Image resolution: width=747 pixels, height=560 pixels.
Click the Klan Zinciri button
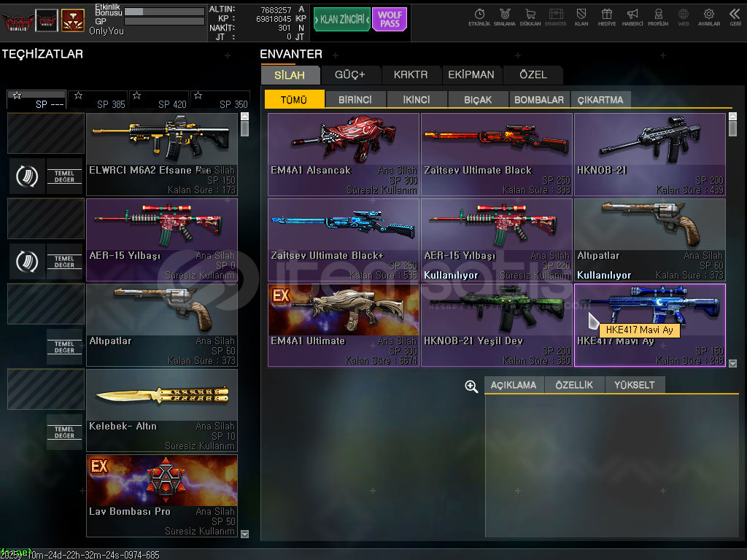coord(341,20)
